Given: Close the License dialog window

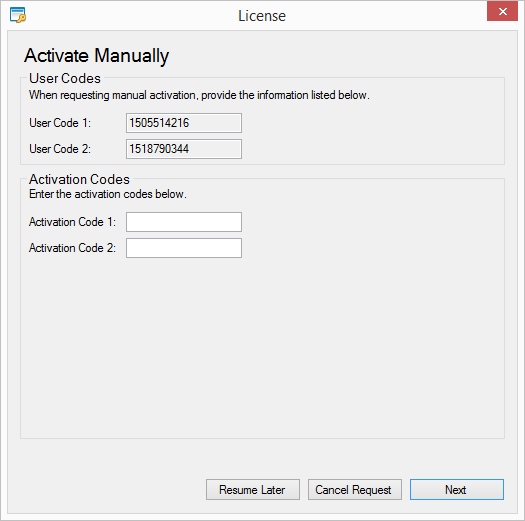Looking at the screenshot, I should click(502, 12).
